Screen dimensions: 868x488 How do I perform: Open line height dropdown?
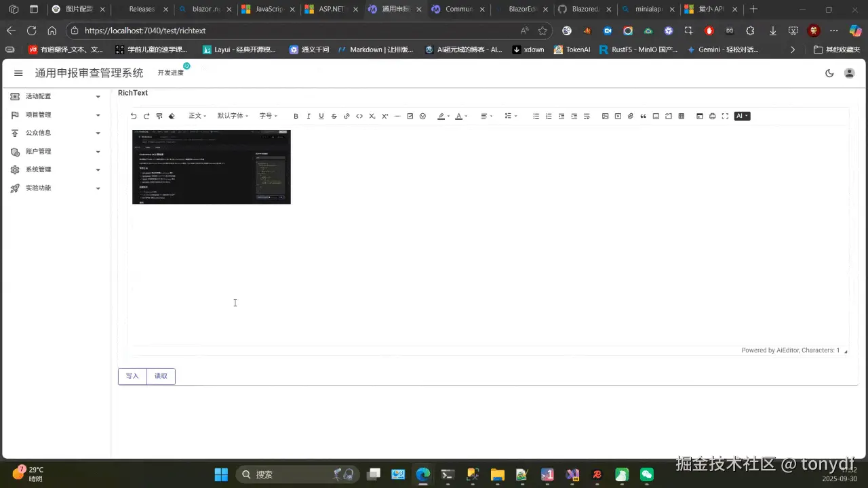(x=511, y=116)
